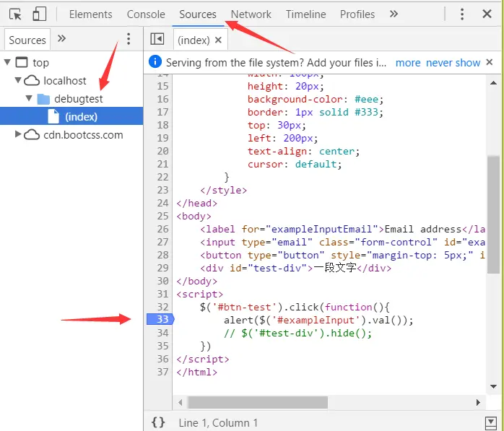Image resolution: width=504 pixels, height=431 pixels.
Task: Set a breakpoint on line 32
Action: 162,307
